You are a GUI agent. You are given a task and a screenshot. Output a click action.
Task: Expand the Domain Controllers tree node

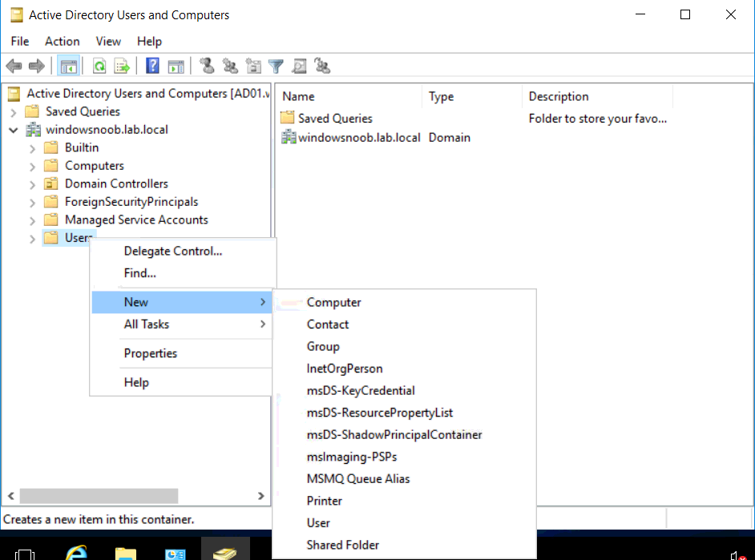click(x=32, y=185)
